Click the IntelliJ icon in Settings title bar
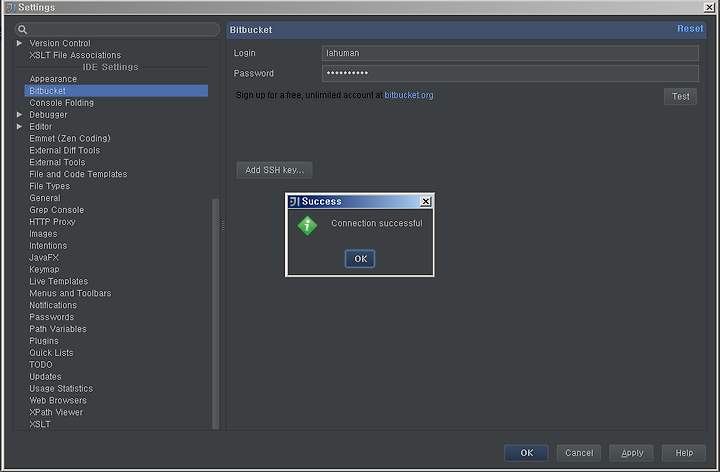This screenshot has width=720, height=472. (10, 7)
